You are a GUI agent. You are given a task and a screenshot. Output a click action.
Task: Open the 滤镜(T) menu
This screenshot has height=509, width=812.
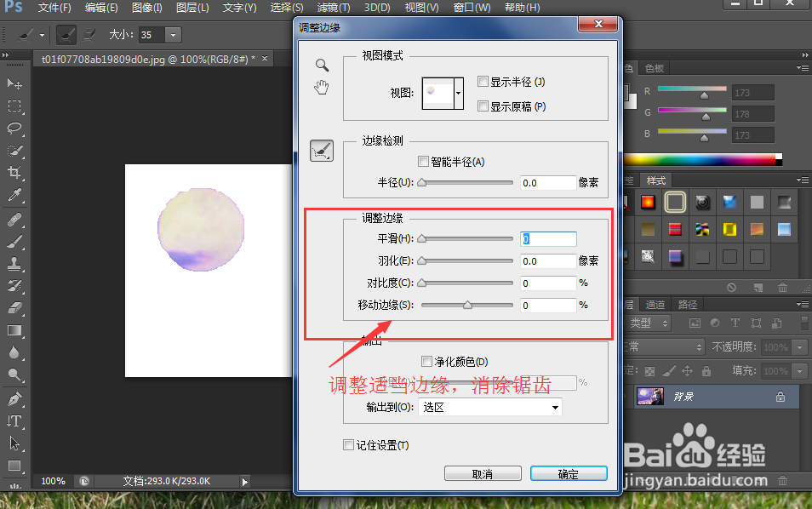(x=333, y=8)
